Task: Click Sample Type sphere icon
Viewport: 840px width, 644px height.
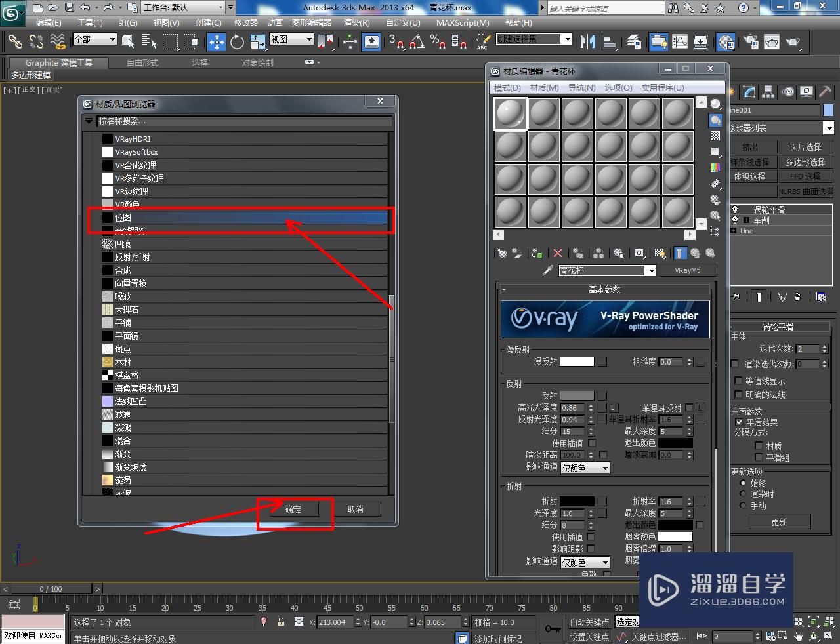Action: click(x=715, y=104)
